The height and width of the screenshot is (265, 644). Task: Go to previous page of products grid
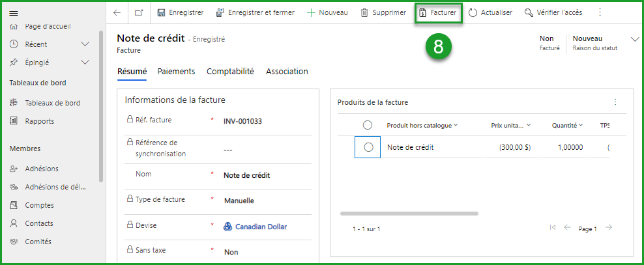point(567,227)
